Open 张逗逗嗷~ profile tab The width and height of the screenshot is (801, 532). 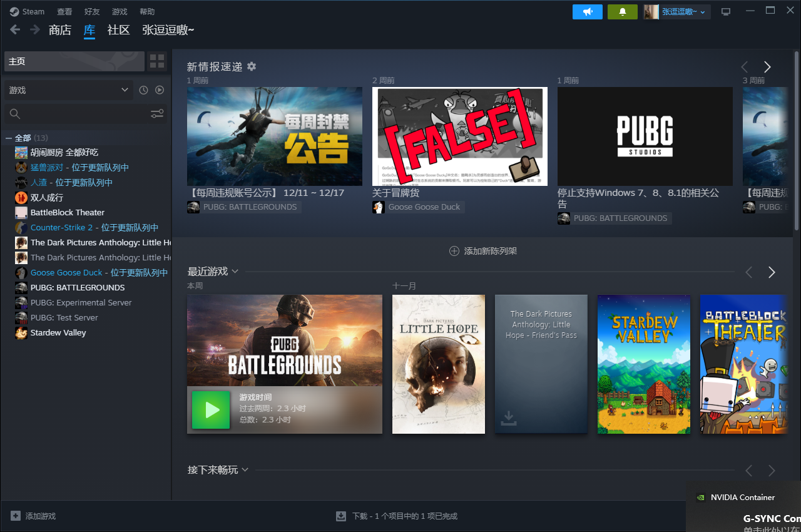[x=168, y=30]
